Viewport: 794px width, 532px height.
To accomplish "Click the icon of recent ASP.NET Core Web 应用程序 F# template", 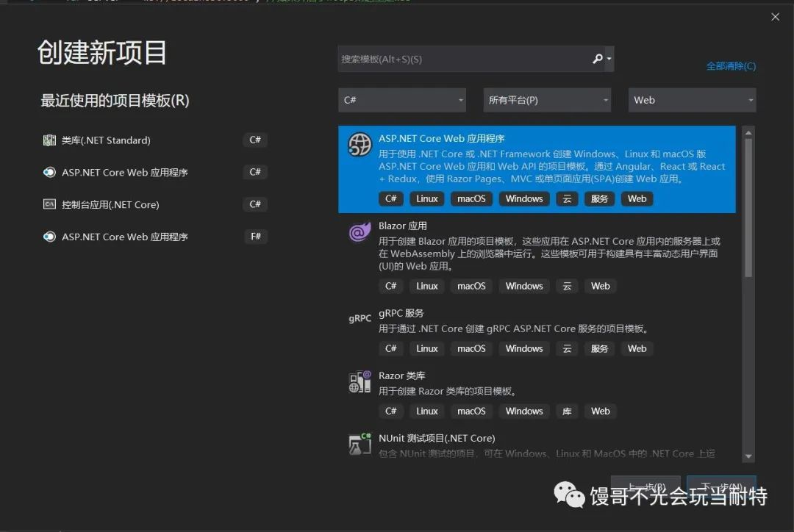I will [49, 237].
